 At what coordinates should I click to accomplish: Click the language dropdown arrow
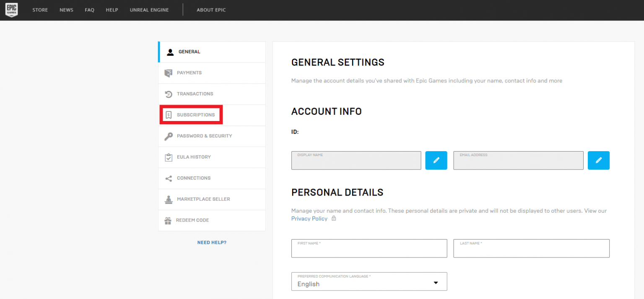pos(436,283)
